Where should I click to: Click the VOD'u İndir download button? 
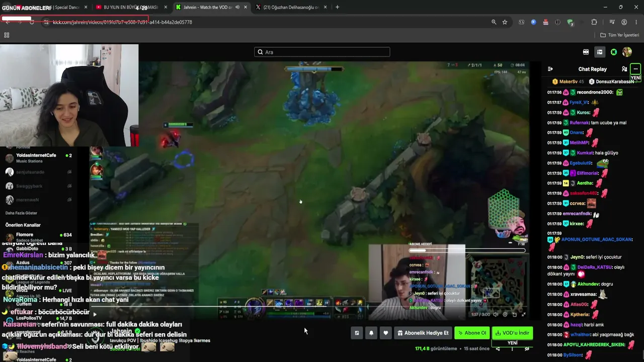512,333
